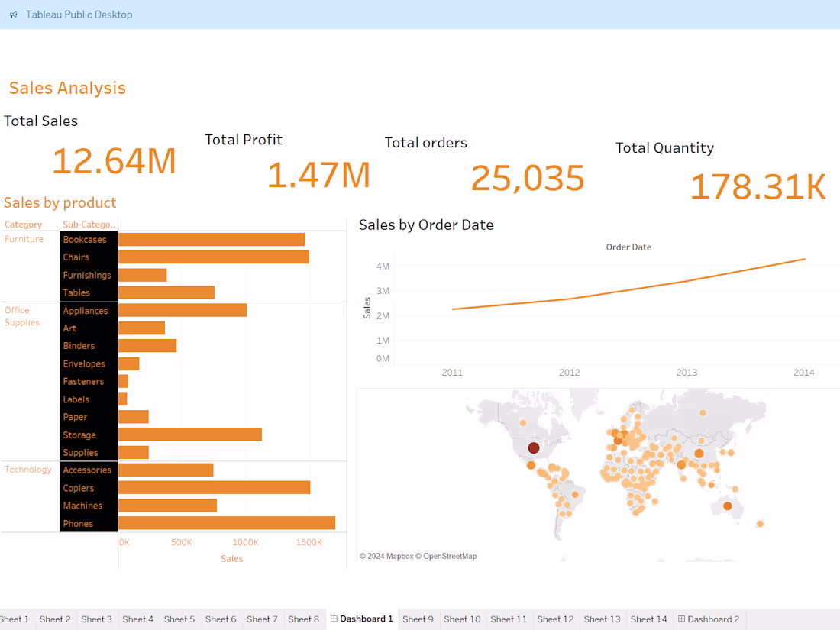Click the grid icon beside Dashboard 1 tab
Screen dimensions: 840x630
click(334, 619)
